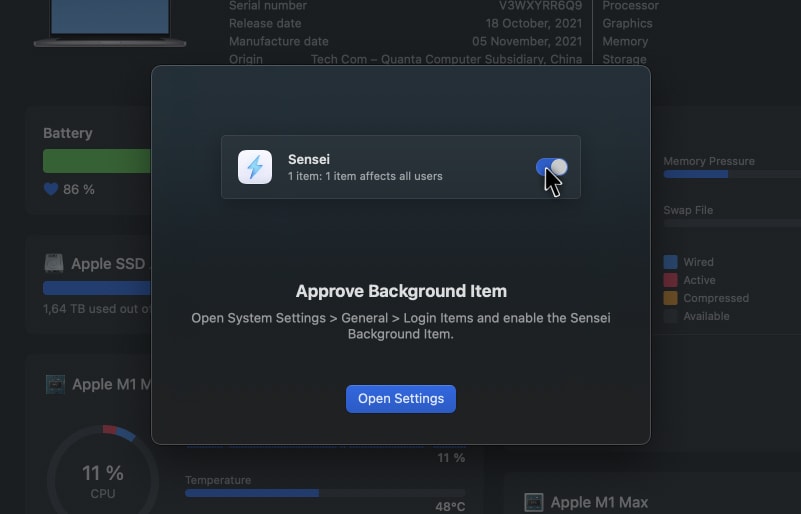The width and height of the screenshot is (801, 514).
Task: Click the Battery section title
Action: (68, 133)
